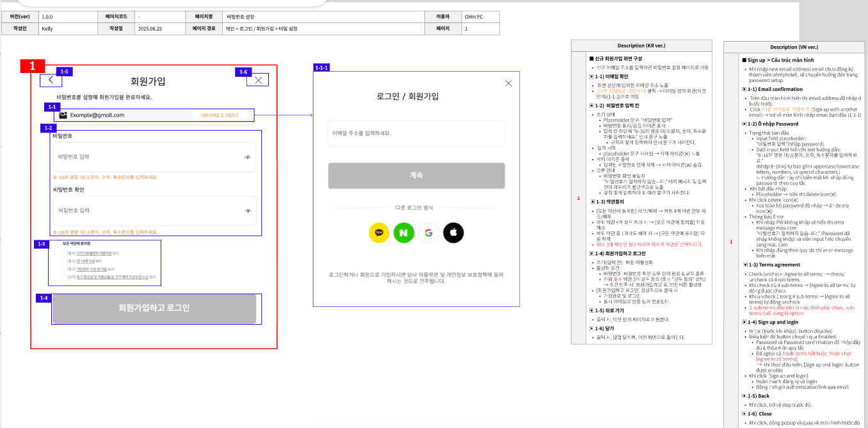The width and height of the screenshot is (868, 428).
Task: Choose the Google login icon
Action: (x=429, y=233)
